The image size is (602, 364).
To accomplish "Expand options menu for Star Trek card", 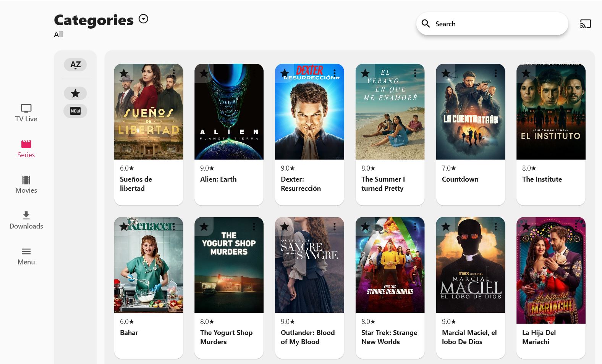I will (x=415, y=227).
